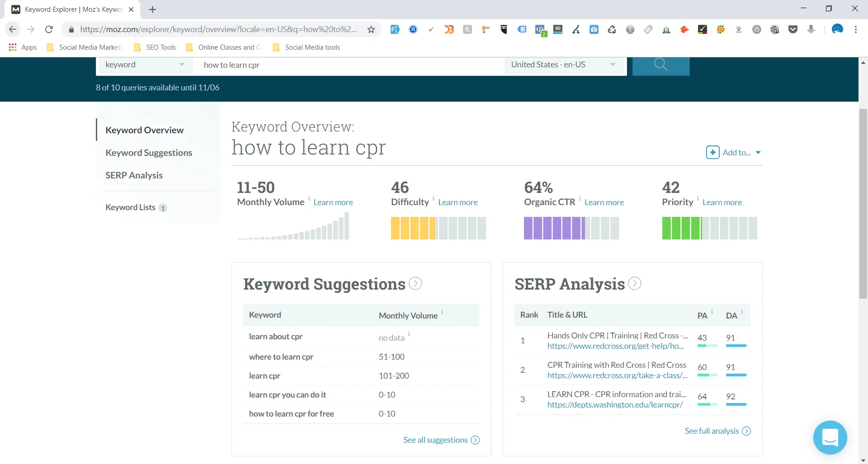
Task: Bookmark this page with the star icon
Action: [371, 29]
